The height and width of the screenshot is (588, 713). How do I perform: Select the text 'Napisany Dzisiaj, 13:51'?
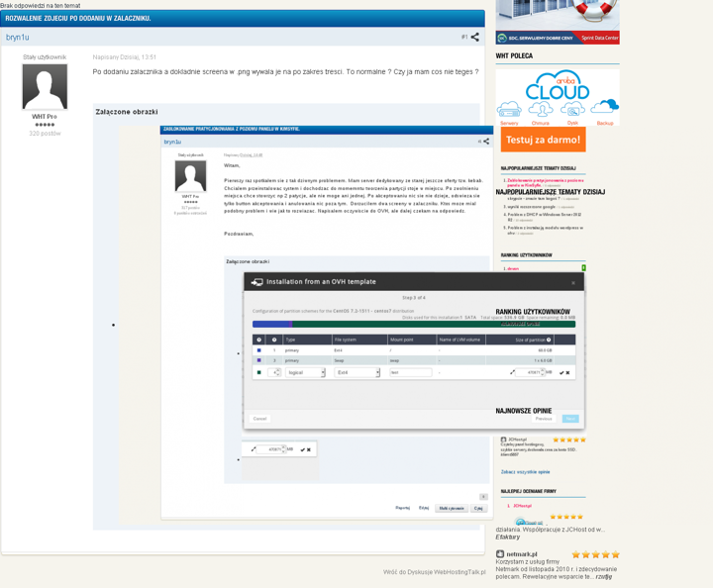tap(124, 57)
